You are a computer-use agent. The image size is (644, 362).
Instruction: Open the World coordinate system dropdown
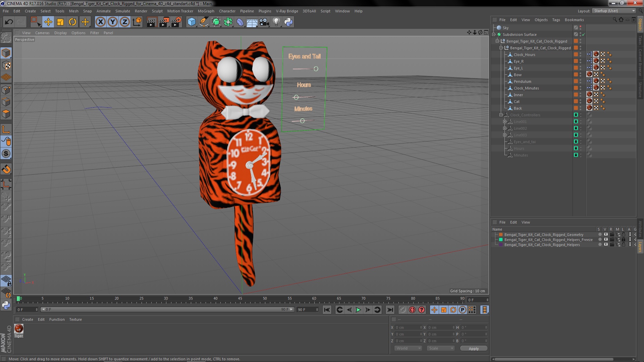(x=408, y=349)
